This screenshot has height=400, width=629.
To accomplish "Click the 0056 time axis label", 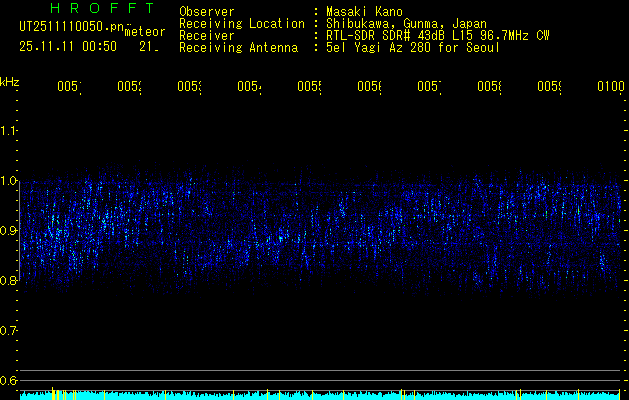I will click(370, 87).
